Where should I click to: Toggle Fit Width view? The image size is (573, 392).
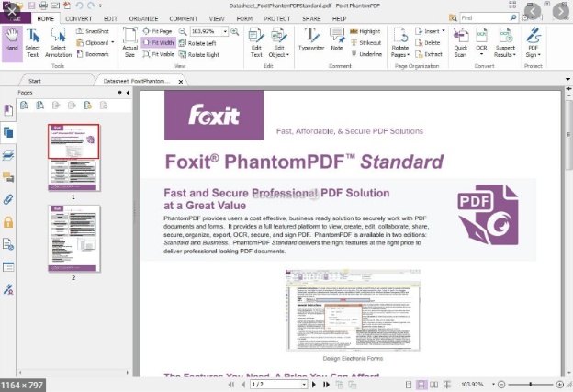pos(159,43)
